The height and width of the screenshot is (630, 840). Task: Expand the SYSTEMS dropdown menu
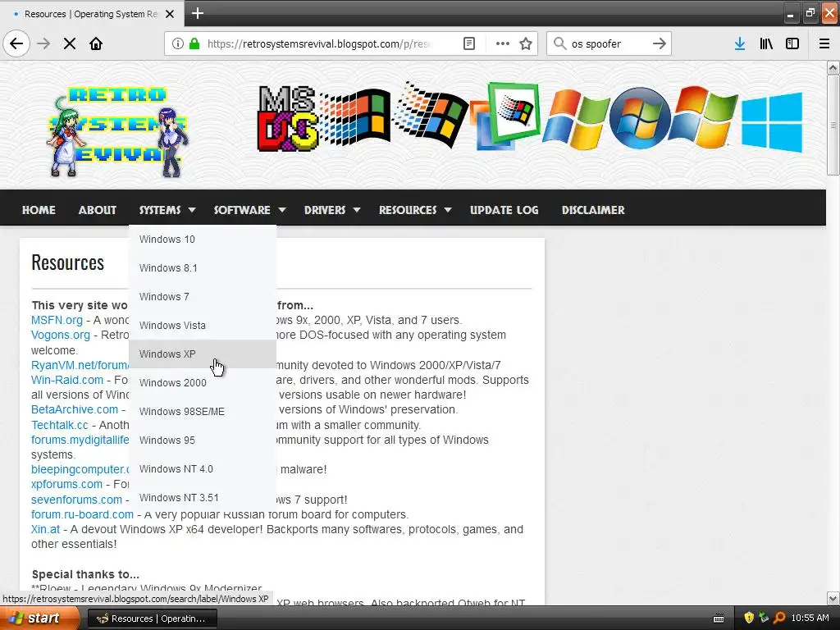(x=167, y=210)
